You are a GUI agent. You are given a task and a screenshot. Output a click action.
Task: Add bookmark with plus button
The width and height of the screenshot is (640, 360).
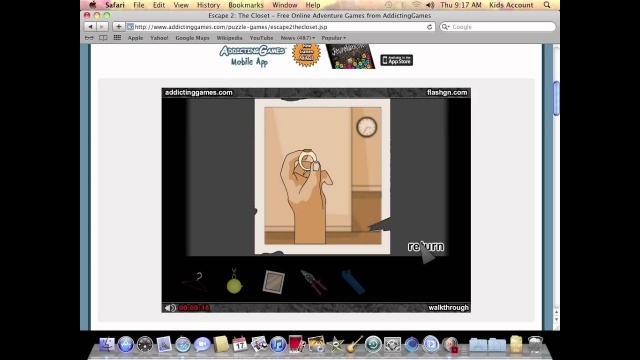(118, 27)
